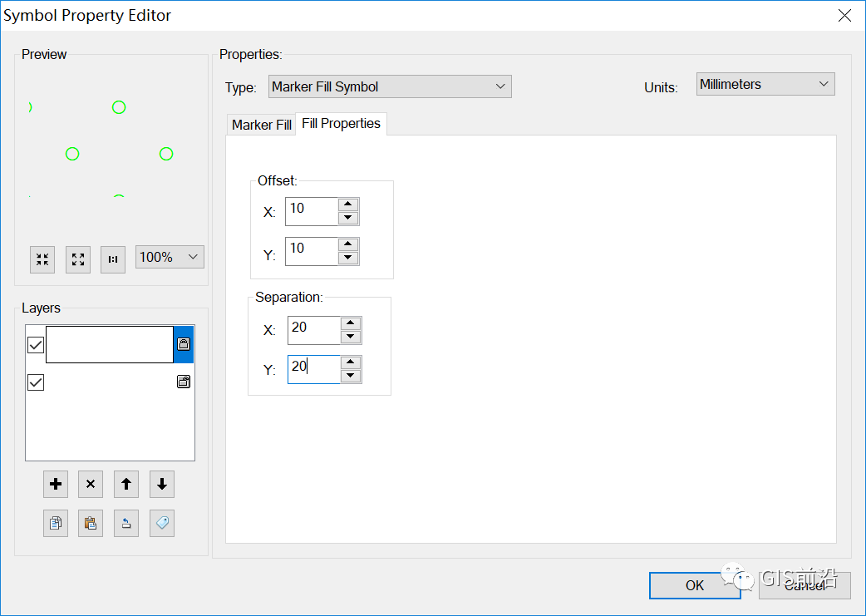Open the Type dropdown showing Marker Fill Symbol
866x616 pixels.
390,86
